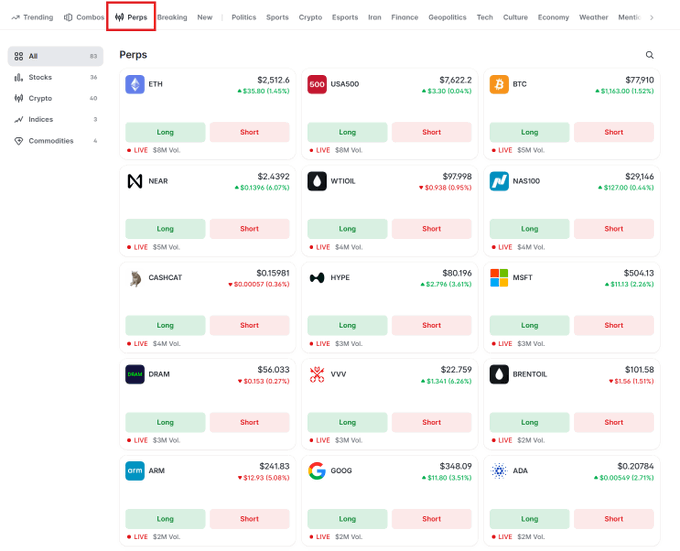Image resolution: width=680 pixels, height=551 pixels.
Task: Short the VVV perp
Action: 432,422
